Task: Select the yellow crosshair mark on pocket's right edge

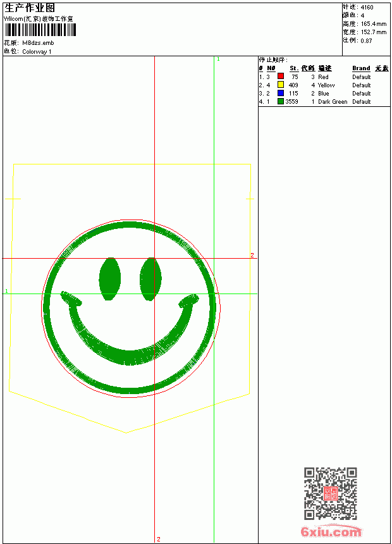Action: click(250, 199)
